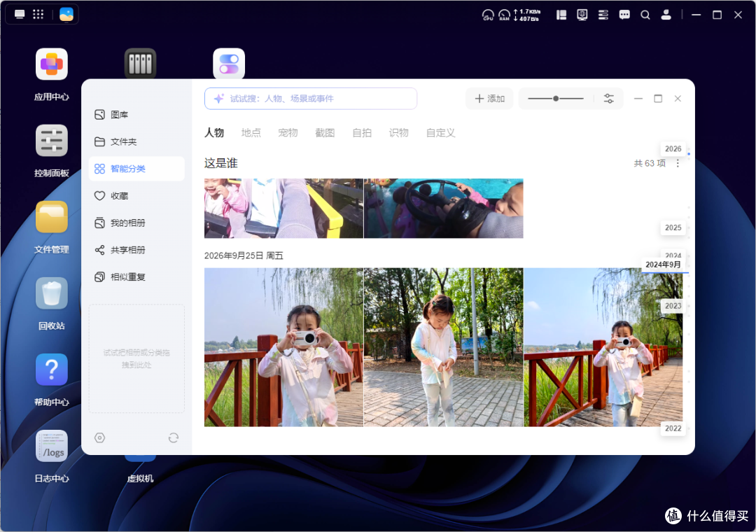Open the 控制面板 desktop icon
Image resolution: width=756 pixels, height=532 pixels.
(52, 141)
